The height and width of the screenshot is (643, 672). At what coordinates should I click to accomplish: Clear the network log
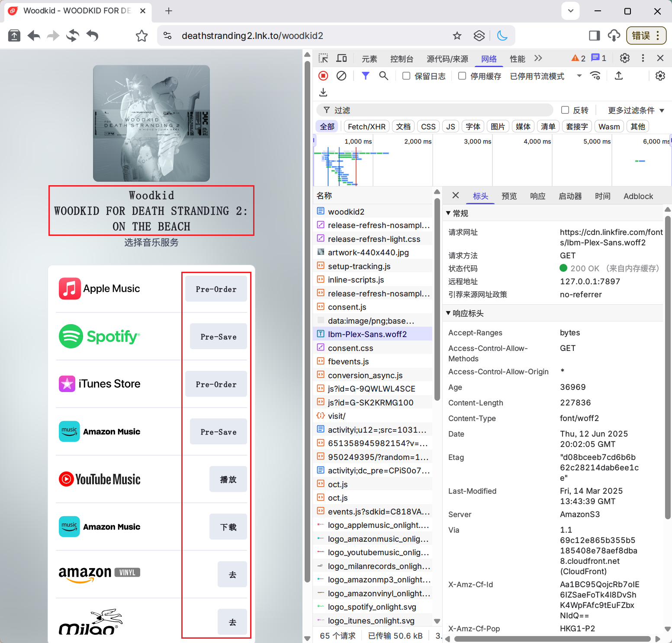[341, 76]
